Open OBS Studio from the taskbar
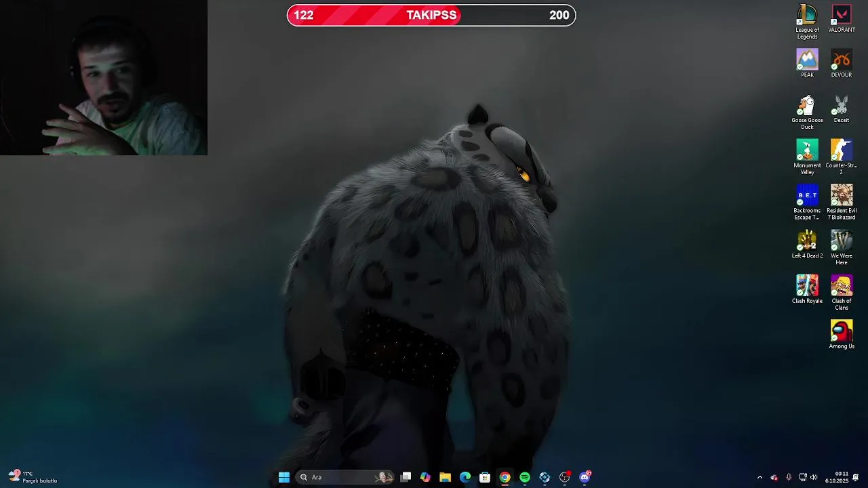The image size is (868, 488). click(565, 477)
